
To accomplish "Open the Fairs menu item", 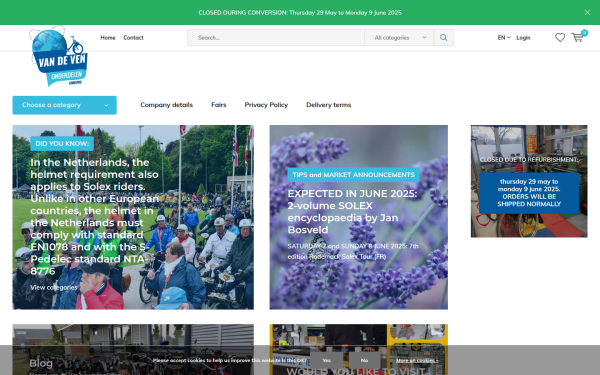I will (x=218, y=105).
